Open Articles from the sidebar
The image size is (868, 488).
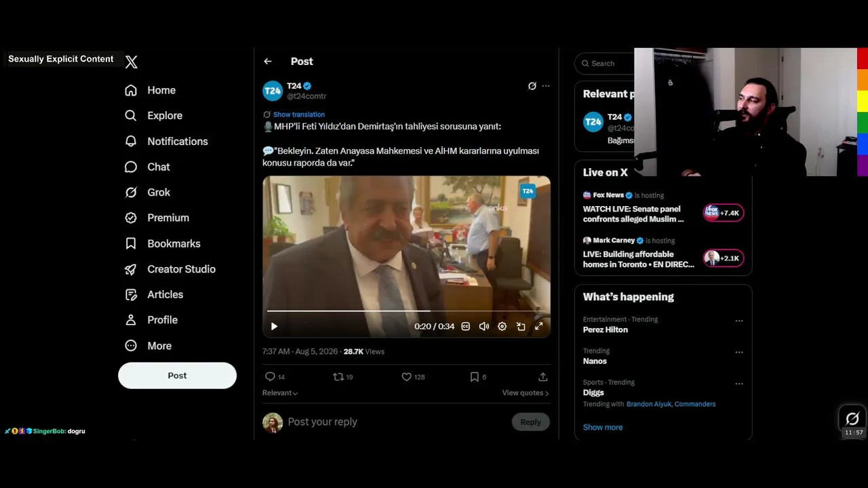click(x=165, y=294)
